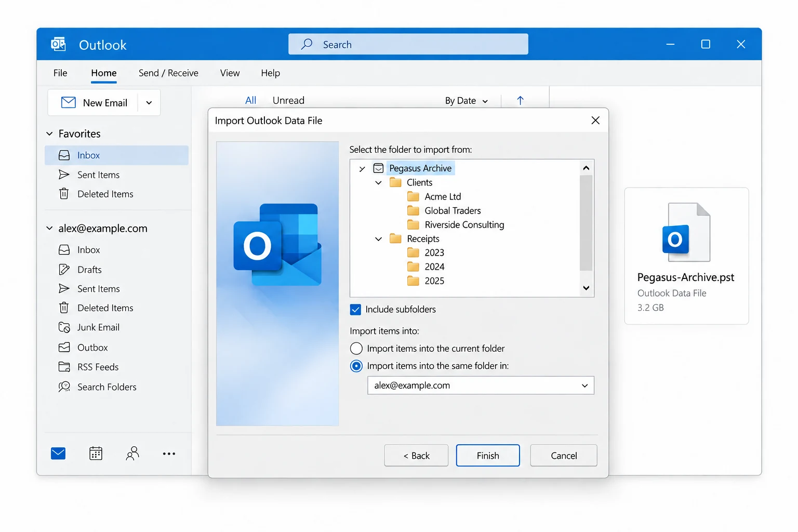Collapse the Pegasus Archive root node

[362, 168]
